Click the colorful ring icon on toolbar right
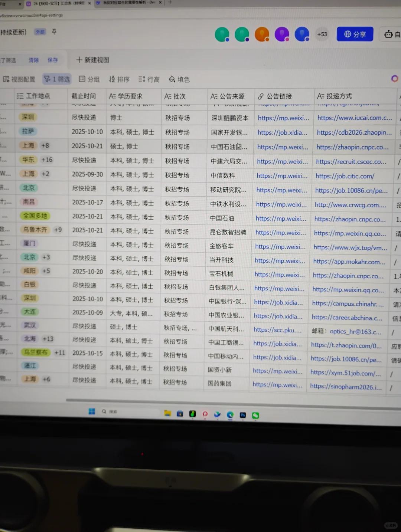This screenshot has width=401, height=532. (395, 78)
